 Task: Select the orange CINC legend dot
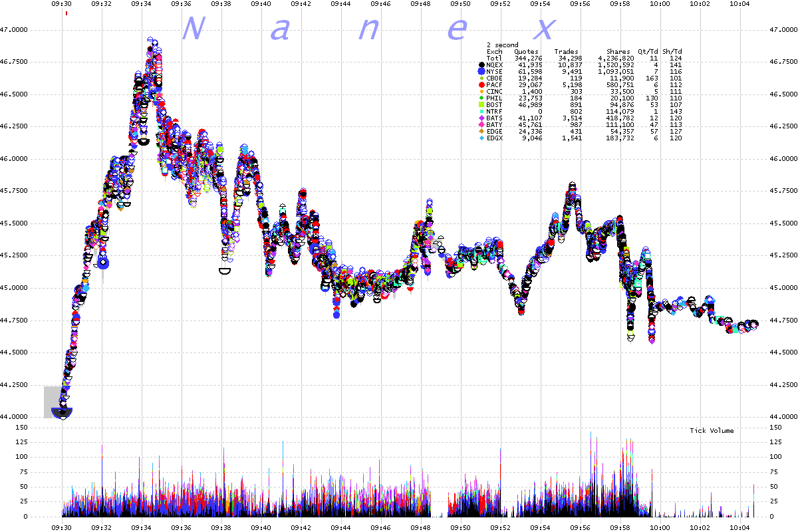[481, 91]
